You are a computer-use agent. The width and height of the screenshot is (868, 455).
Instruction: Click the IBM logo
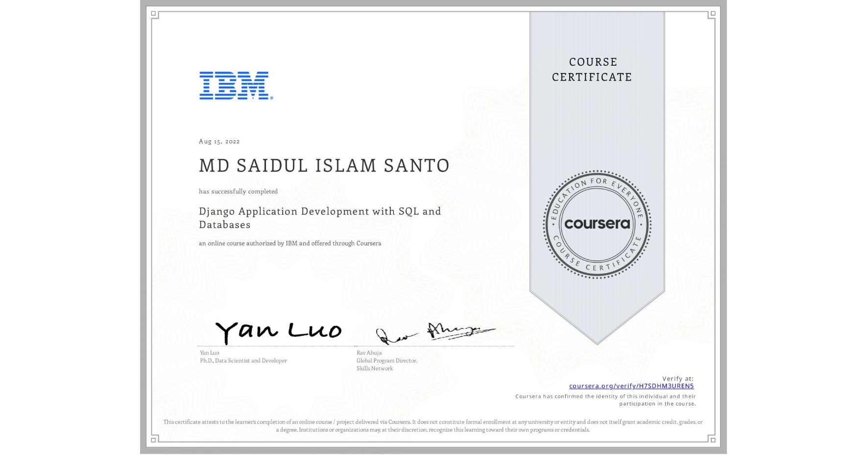pyautogui.click(x=234, y=86)
